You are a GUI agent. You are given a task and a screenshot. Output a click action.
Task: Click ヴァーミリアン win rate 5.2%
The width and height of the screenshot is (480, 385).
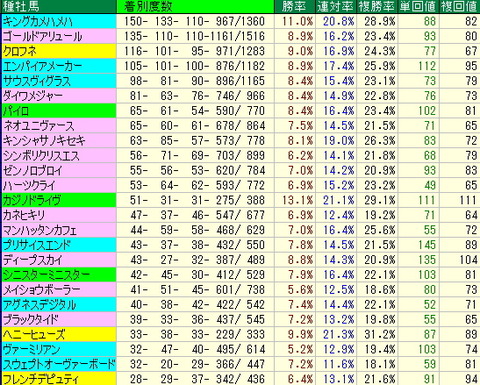(300, 349)
